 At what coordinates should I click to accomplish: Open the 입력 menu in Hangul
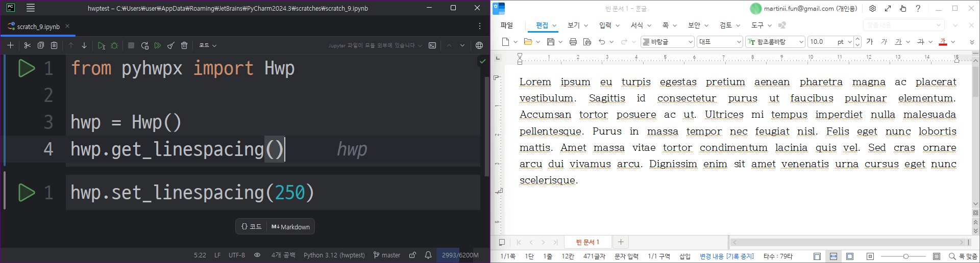[605, 25]
